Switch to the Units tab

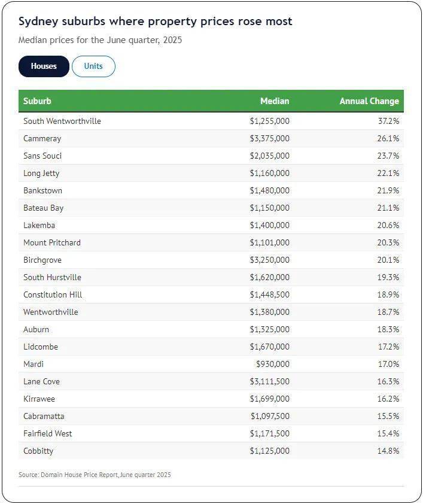[x=93, y=66]
